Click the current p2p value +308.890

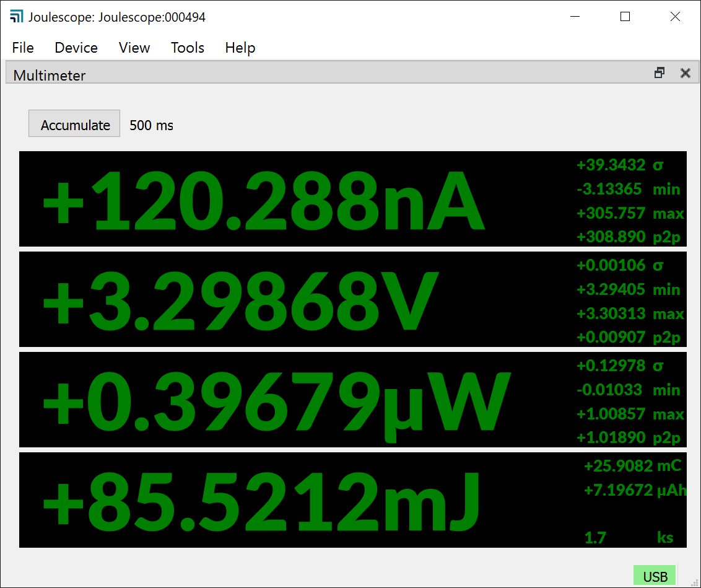[611, 237]
